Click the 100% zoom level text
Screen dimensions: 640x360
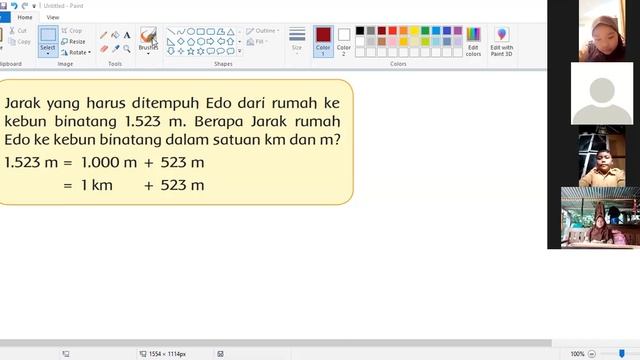577,354
